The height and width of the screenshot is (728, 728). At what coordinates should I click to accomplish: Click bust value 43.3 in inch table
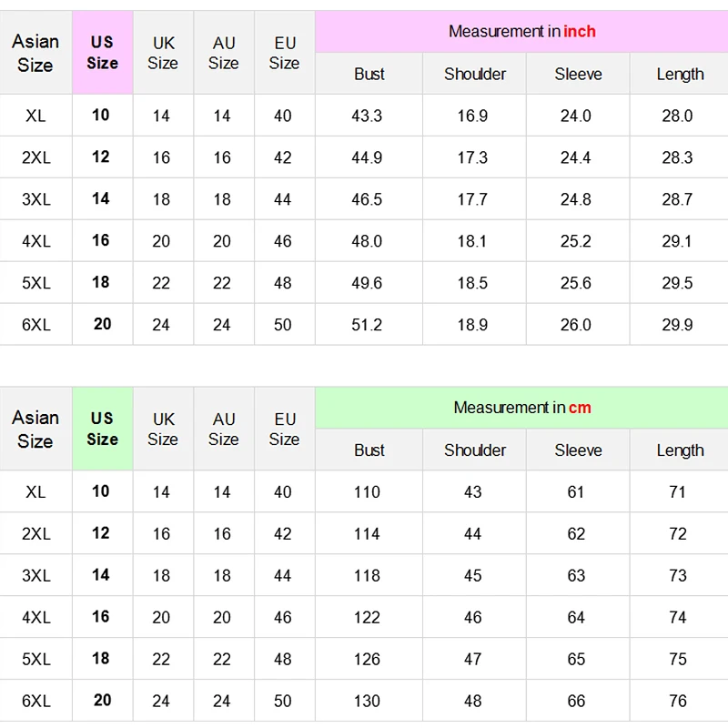tap(367, 116)
